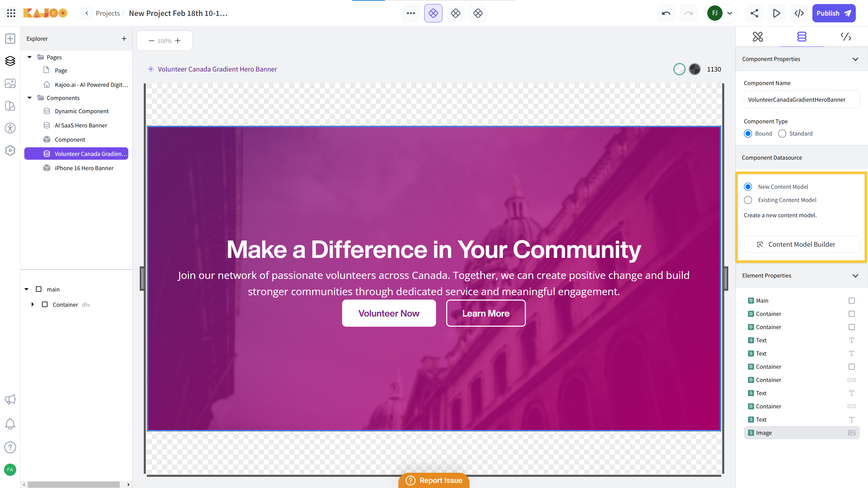Open the share icon in top bar

(754, 13)
